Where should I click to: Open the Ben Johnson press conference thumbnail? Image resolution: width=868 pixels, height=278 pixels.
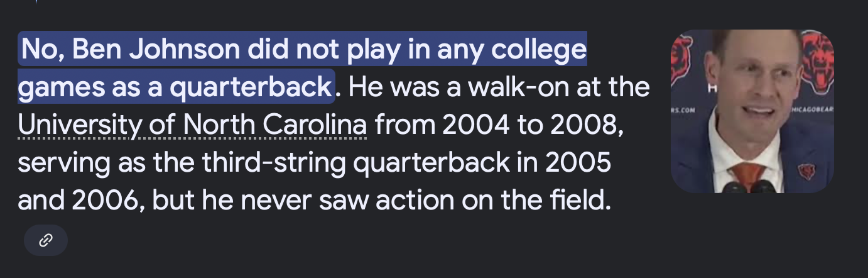click(x=752, y=111)
